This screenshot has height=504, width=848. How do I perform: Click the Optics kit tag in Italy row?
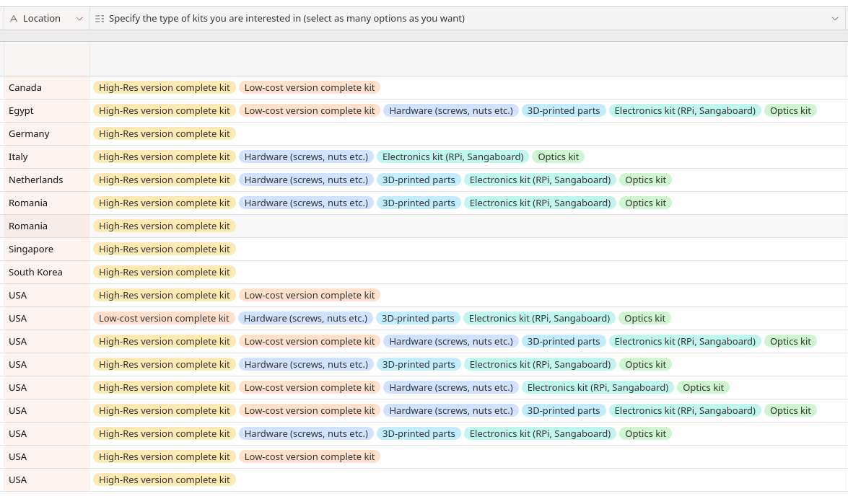559,157
